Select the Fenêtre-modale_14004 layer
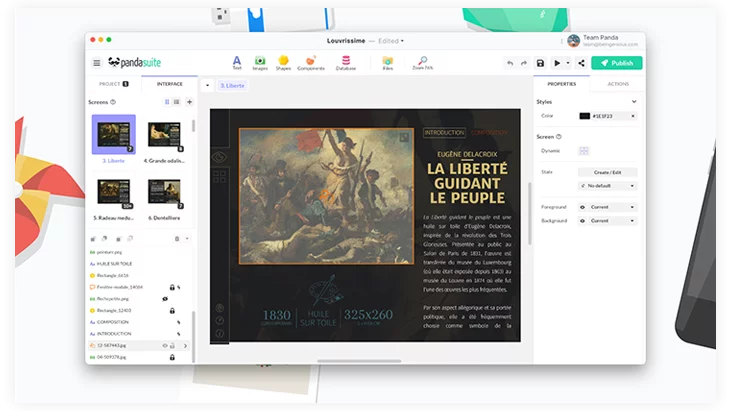 click(x=139, y=287)
